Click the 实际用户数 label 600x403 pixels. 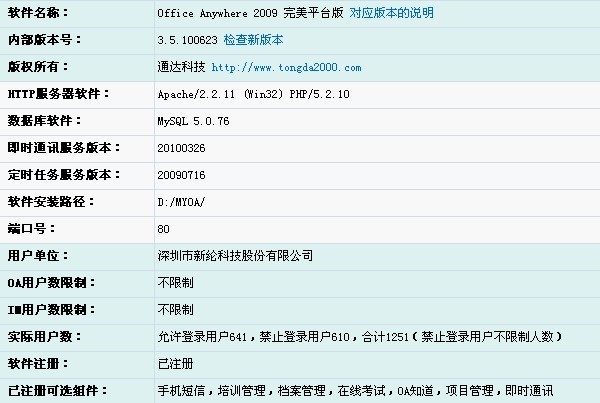click(x=44, y=337)
